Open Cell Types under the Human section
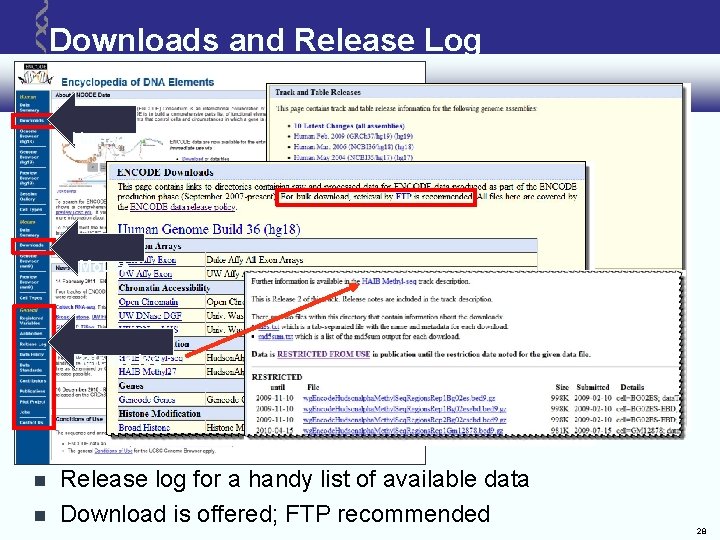Image resolution: width=720 pixels, height=540 pixels. point(31,209)
